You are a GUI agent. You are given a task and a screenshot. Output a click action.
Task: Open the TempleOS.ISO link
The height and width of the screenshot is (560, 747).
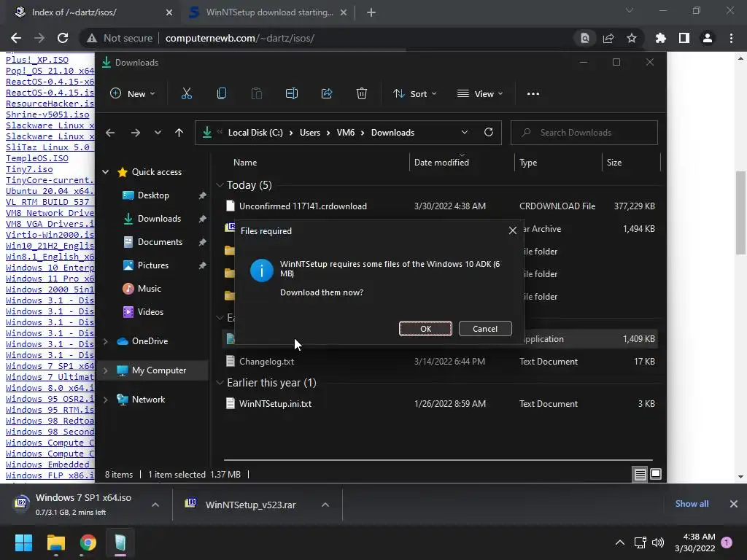pos(37,158)
